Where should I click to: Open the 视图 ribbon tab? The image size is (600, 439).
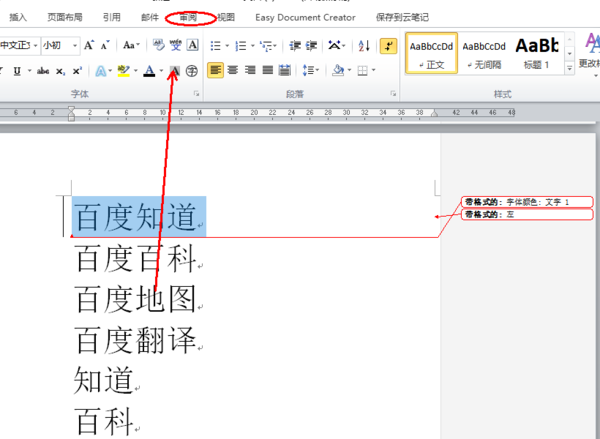point(226,17)
